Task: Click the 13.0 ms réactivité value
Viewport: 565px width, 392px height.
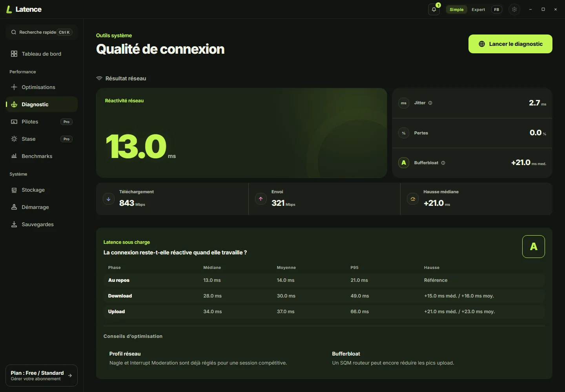Action: point(141,146)
